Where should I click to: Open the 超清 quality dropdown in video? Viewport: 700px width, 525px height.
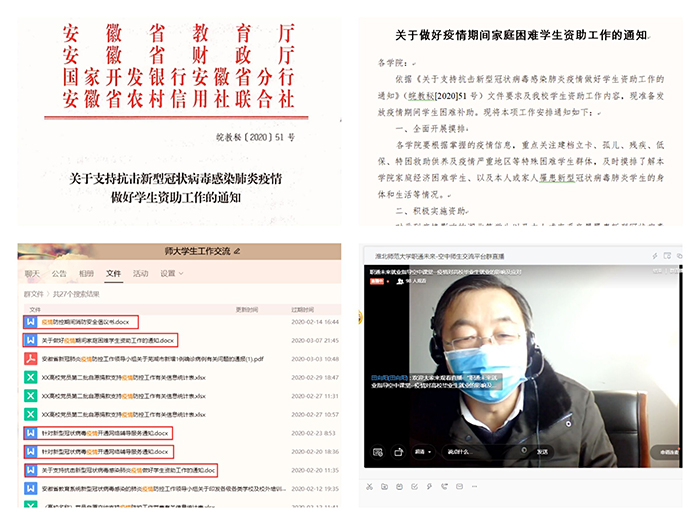(424, 451)
